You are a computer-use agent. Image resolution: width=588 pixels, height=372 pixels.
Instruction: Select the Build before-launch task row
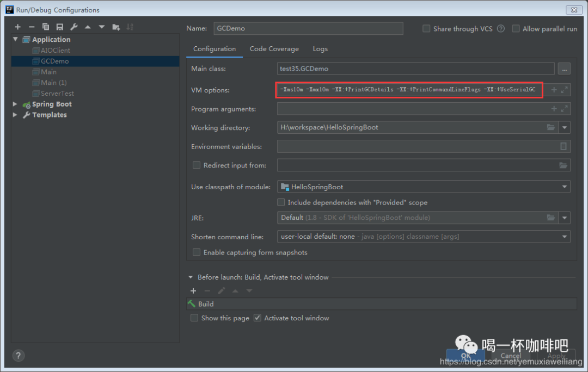point(381,304)
